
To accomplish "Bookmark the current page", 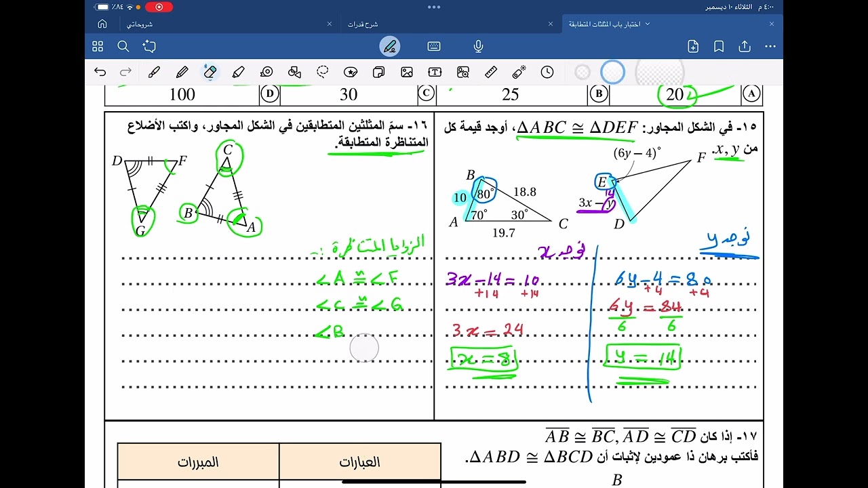I will 719,46.
